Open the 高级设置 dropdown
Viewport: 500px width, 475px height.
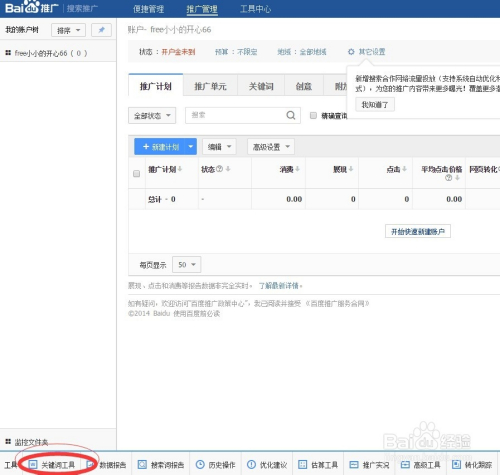271,147
